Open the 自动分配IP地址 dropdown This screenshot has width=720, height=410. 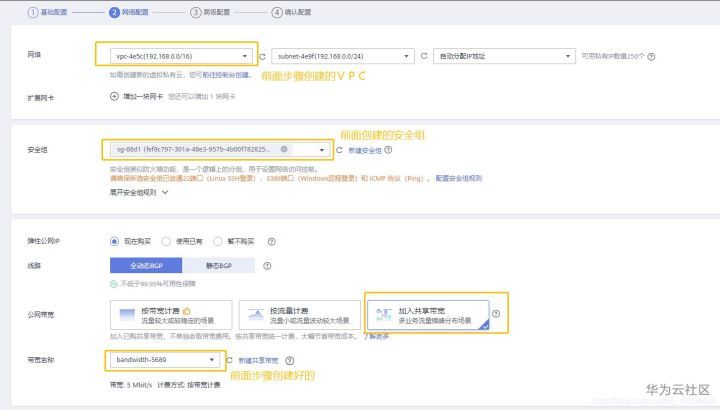tap(504, 56)
